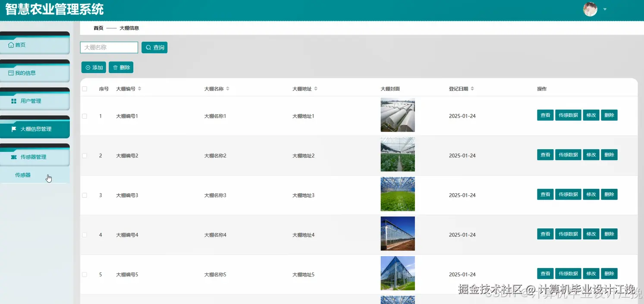The width and height of the screenshot is (644, 304).
Task: Focus the 大棚名称 search input
Action: (x=109, y=47)
